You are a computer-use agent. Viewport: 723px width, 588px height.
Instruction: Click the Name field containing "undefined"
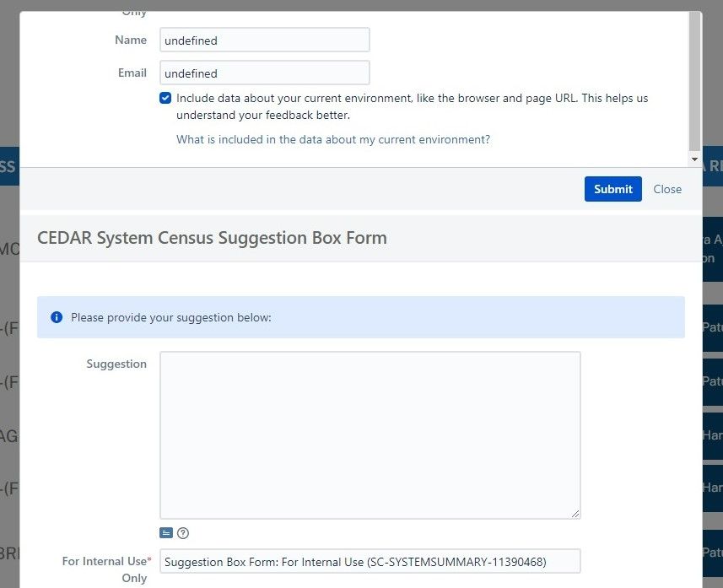(x=264, y=39)
